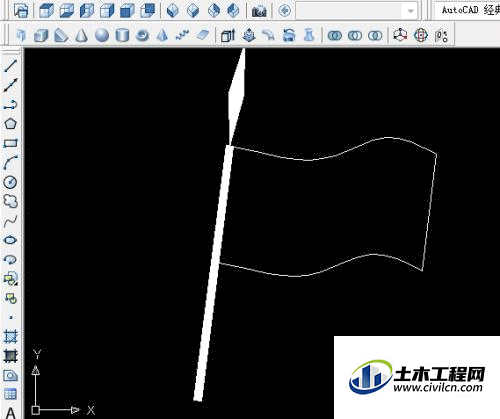Viewport: 500px width, 419px height.
Task: Set NE Isometric view
Action: (x=213, y=10)
